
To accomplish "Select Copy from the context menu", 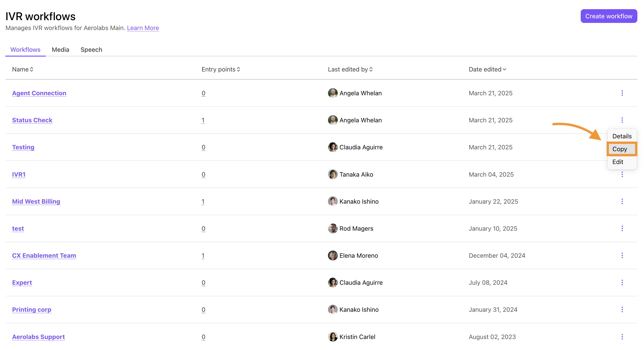I will (x=622, y=149).
